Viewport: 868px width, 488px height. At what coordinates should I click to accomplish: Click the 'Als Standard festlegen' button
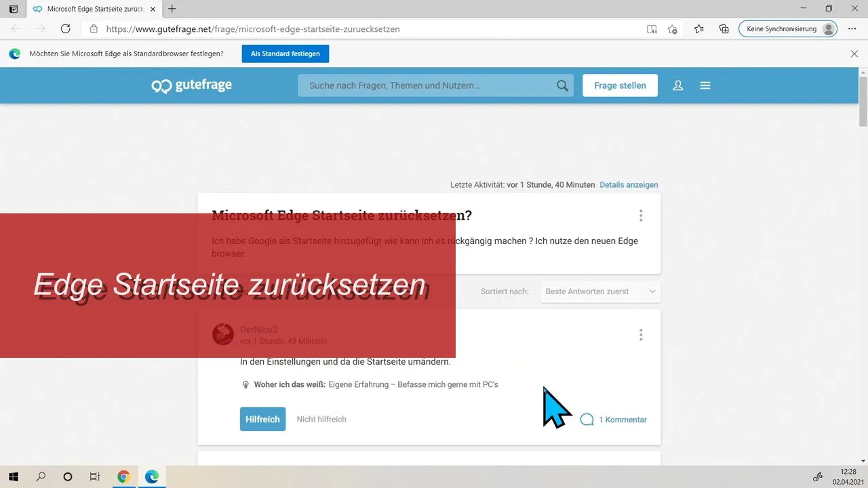285,54
